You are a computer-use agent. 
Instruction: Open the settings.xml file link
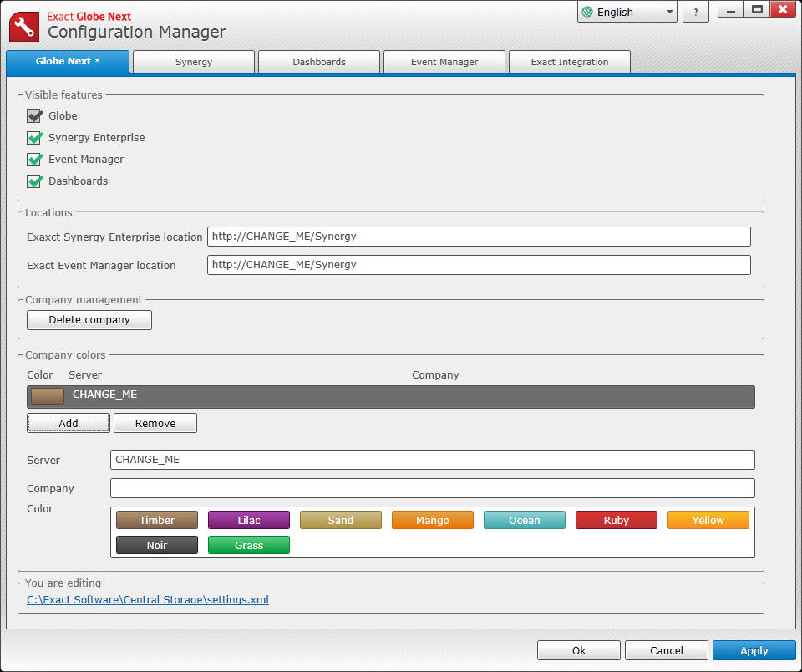point(146,599)
